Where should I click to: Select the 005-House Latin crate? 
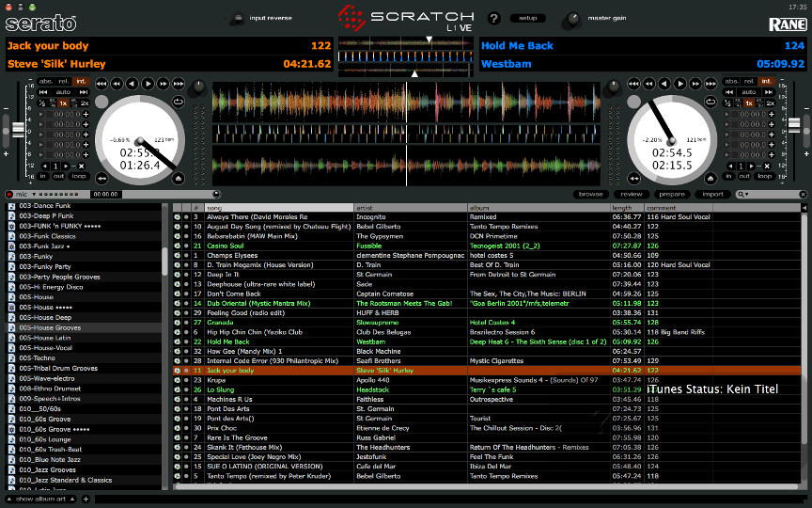point(45,338)
